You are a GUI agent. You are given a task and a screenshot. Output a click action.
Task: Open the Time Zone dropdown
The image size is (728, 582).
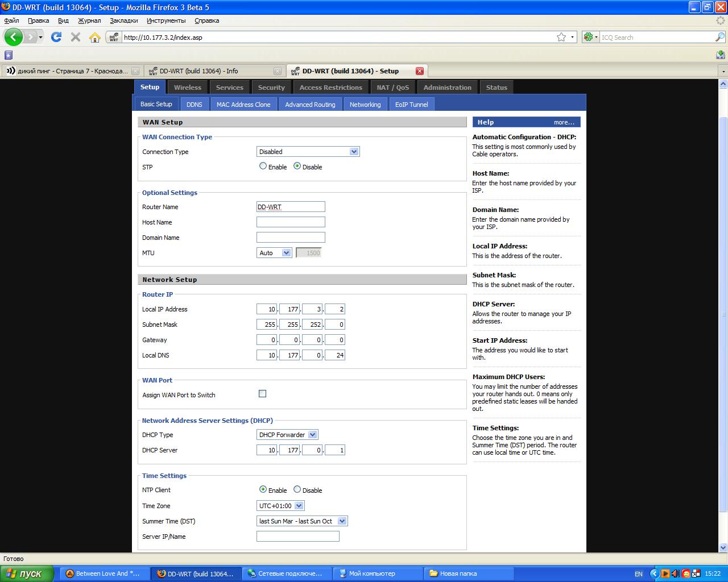280,506
